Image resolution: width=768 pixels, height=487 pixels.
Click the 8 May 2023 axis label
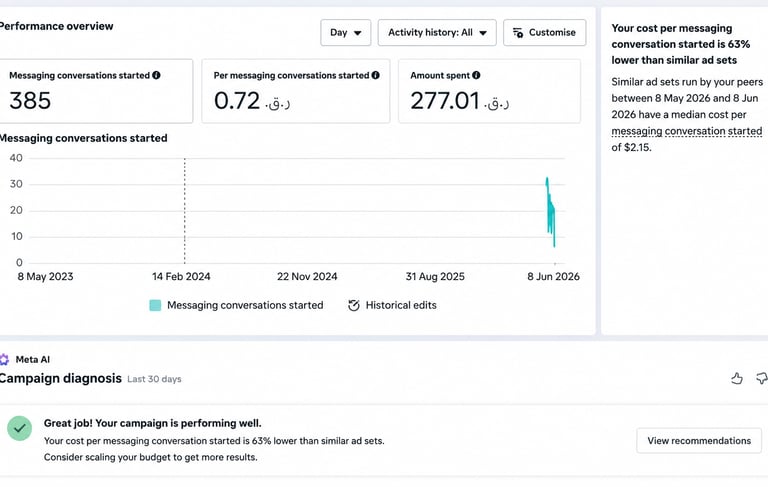(45, 277)
